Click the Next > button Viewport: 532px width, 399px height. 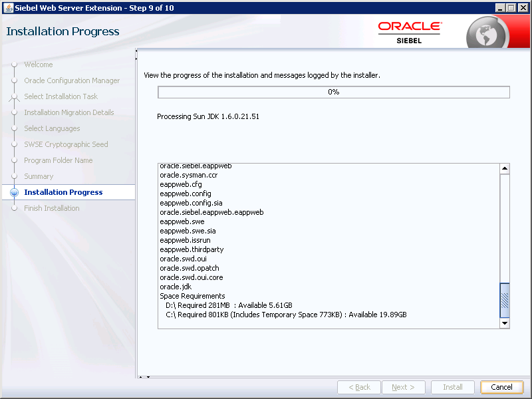[x=404, y=387]
